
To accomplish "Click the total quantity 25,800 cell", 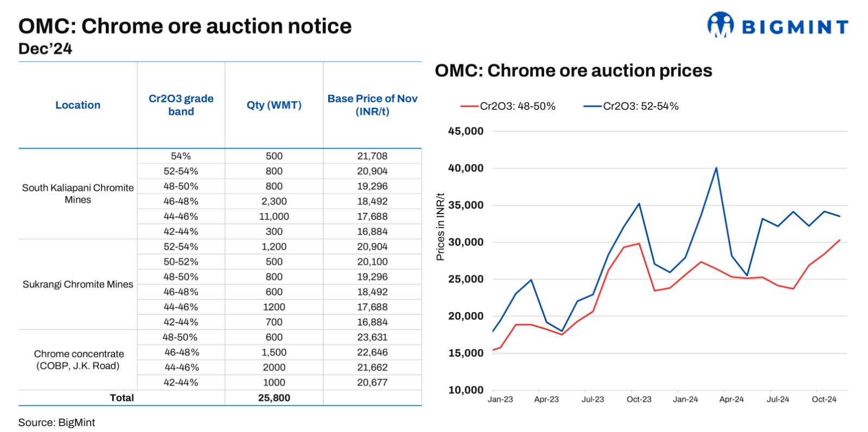I will click(274, 398).
